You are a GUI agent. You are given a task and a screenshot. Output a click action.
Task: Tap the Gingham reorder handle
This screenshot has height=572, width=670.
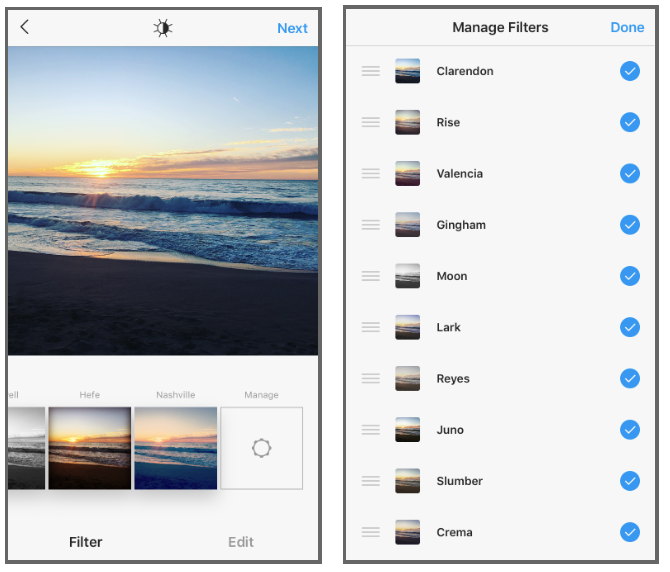[x=370, y=225]
